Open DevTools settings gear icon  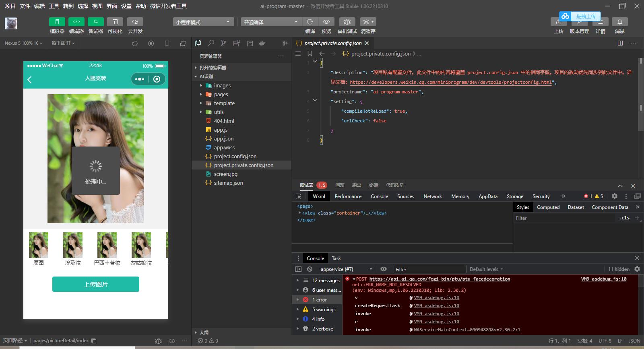click(614, 196)
